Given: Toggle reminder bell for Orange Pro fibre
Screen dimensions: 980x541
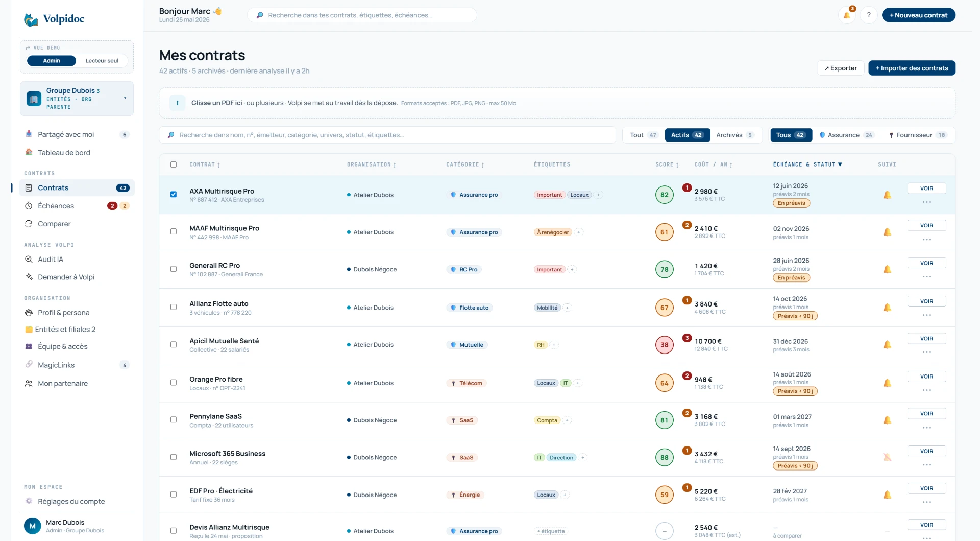Looking at the screenshot, I should [x=887, y=383].
